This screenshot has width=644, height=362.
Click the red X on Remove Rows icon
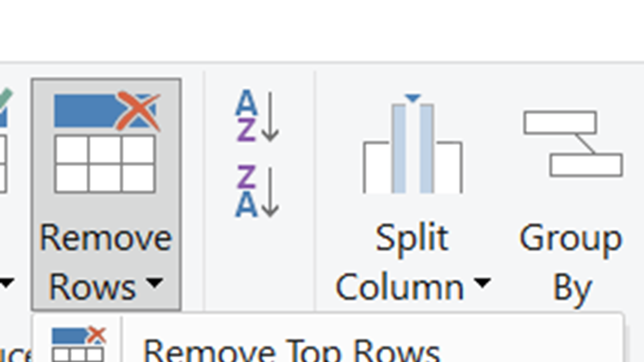point(138,111)
